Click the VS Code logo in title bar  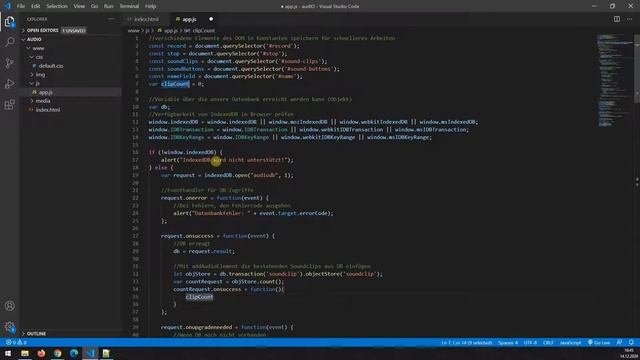(x=7, y=6)
